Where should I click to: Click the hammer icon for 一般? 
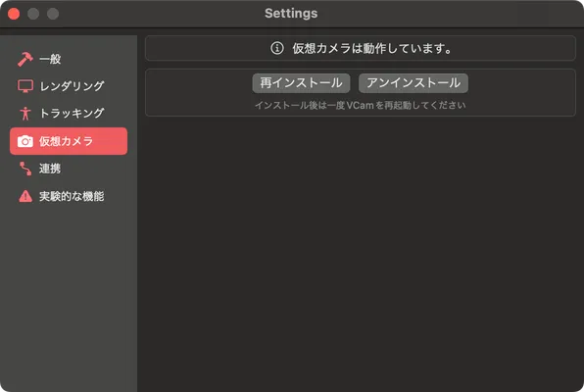pyautogui.click(x=24, y=59)
